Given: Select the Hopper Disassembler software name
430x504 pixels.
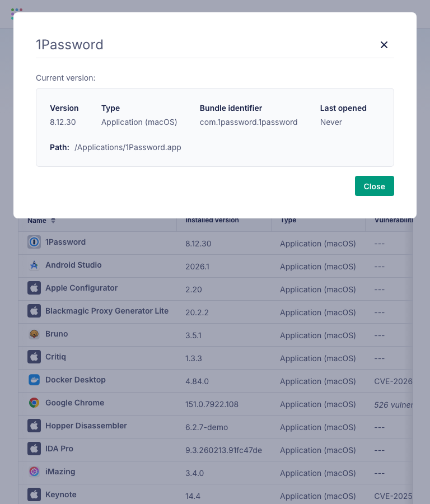Looking at the screenshot, I should point(86,426).
